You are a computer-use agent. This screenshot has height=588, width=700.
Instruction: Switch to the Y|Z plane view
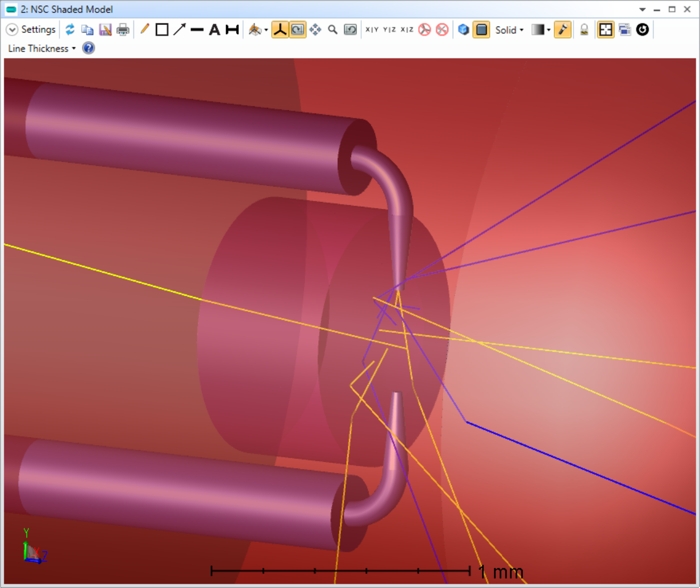point(389,30)
